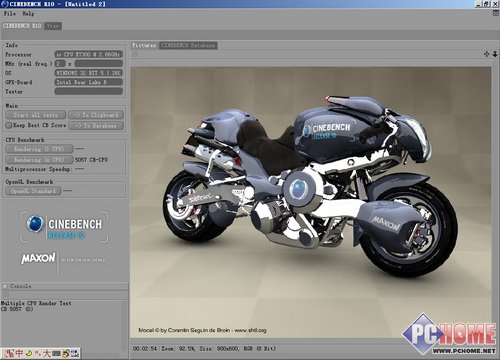Viewport: 500px width, 360px height.
Task: Open the soft keyboard icon in IME bar
Action: coord(56,353)
